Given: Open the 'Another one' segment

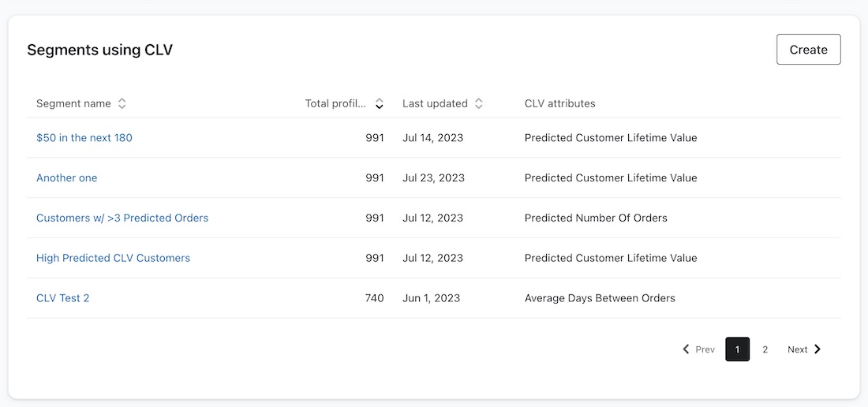Looking at the screenshot, I should tap(67, 178).
